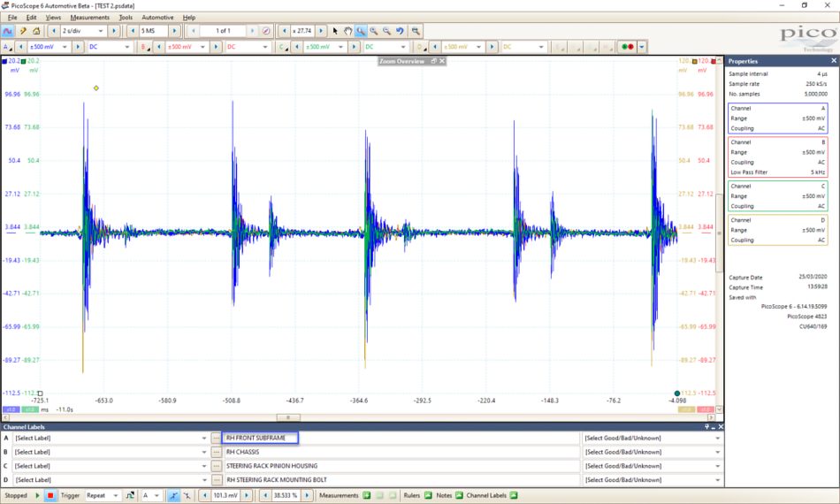840x504 pixels.
Task: Restore the Zoom Overview window
Action: tap(434, 61)
